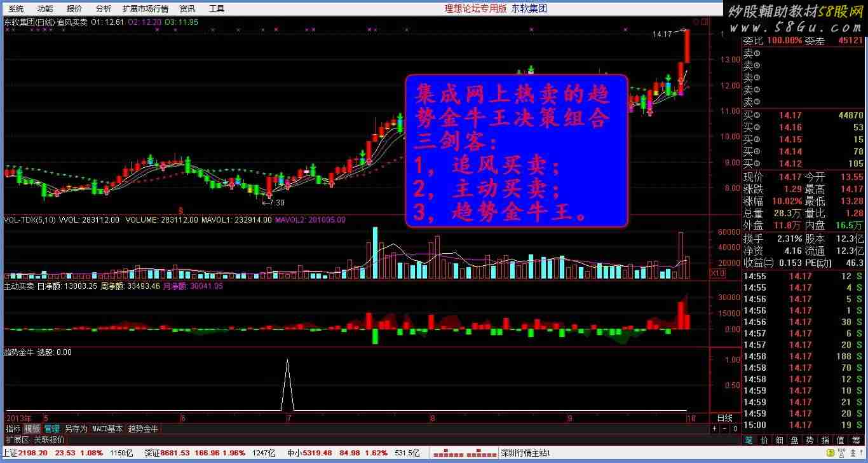Click the bid row priced 14.12

(803, 163)
